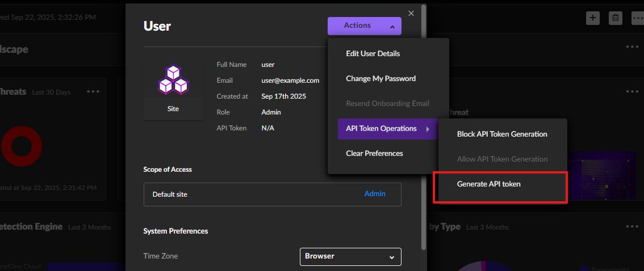Close the User dialog with the X
The height and width of the screenshot is (271, 644).
pos(411,14)
